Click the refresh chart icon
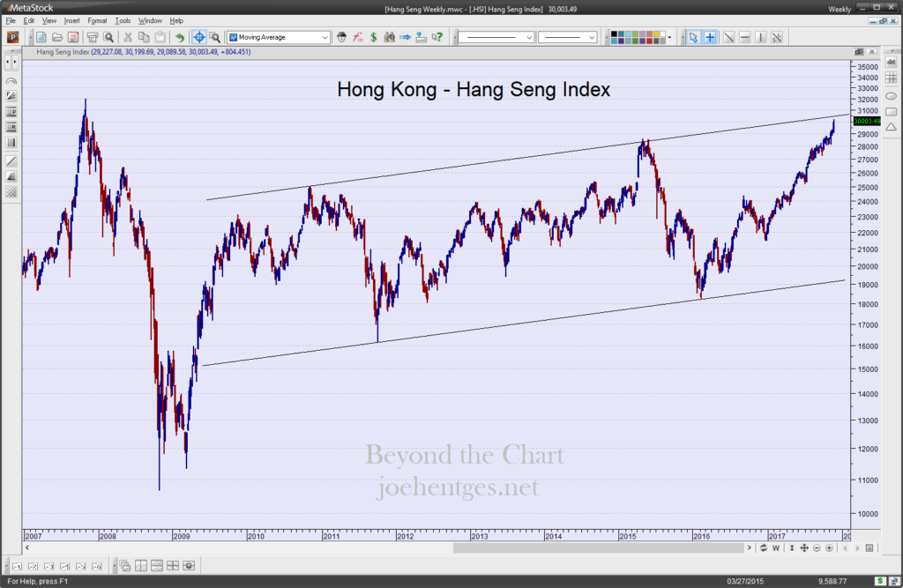This screenshot has width=903, height=588. [x=763, y=547]
